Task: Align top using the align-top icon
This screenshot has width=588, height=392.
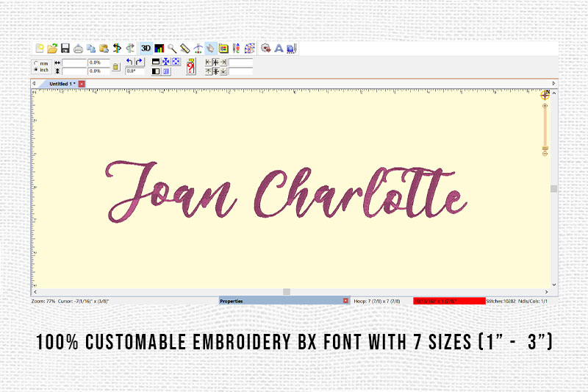Action: click(x=209, y=71)
